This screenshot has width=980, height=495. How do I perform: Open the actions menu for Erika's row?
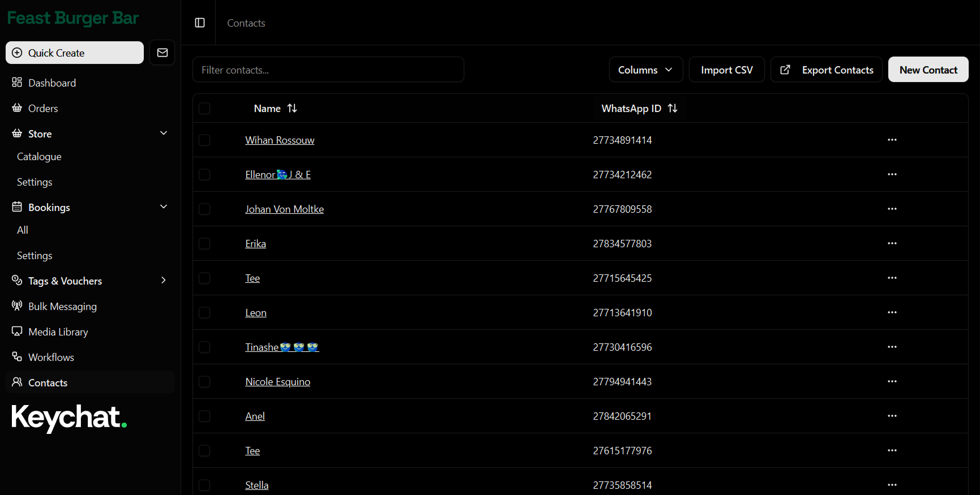pos(892,243)
